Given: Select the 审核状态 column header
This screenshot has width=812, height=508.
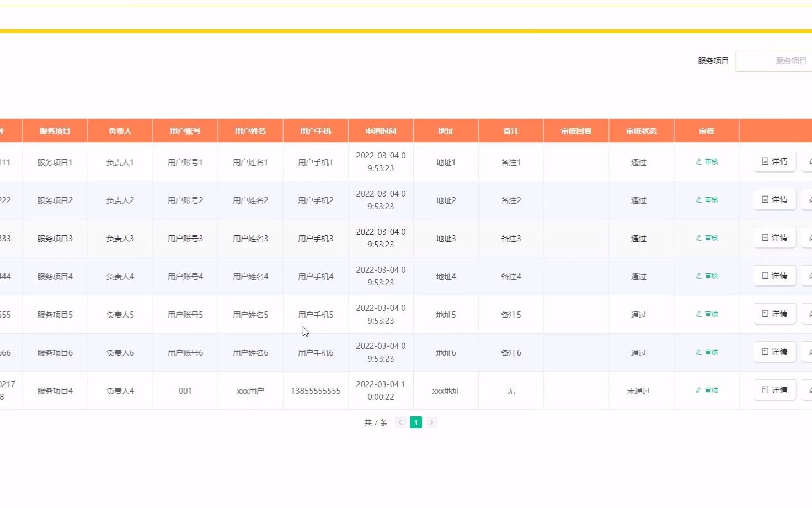Looking at the screenshot, I should [x=641, y=131].
